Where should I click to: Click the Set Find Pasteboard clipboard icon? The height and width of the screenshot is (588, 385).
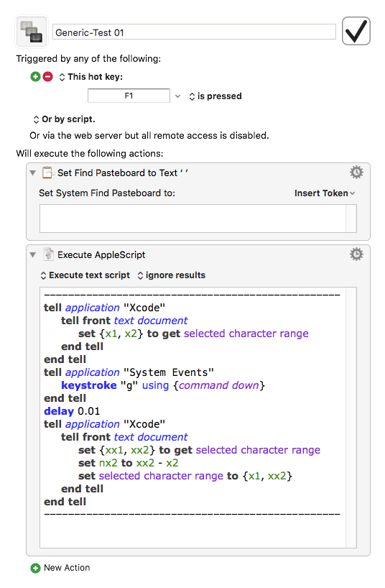pos(48,173)
